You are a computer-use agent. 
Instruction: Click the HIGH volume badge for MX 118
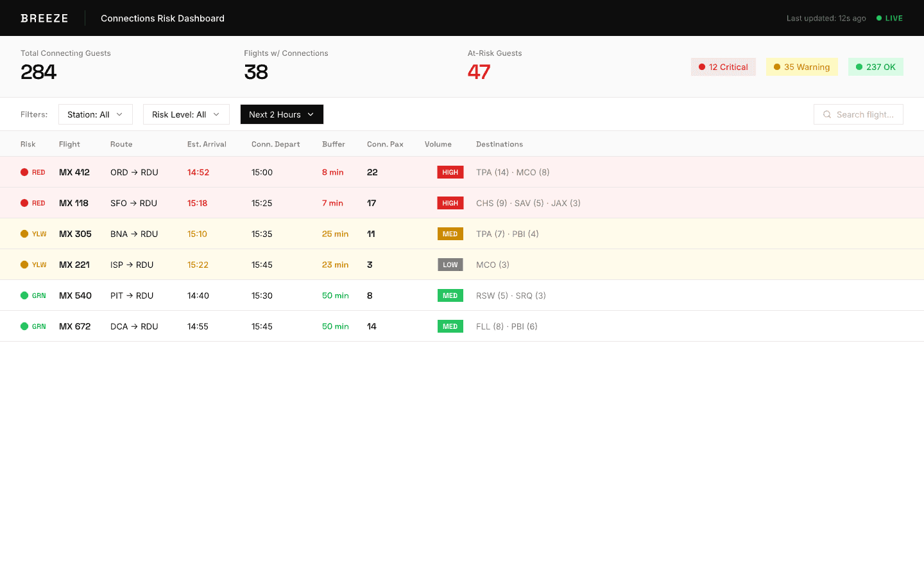click(450, 203)
